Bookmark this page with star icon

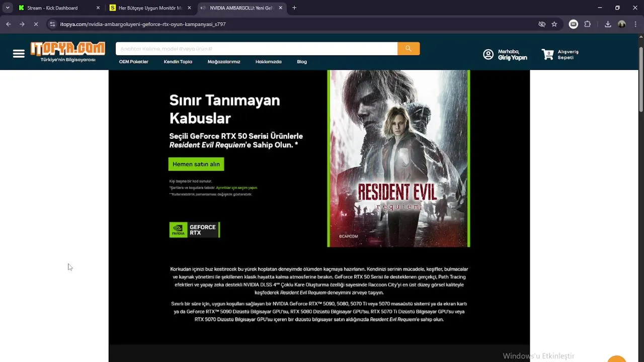click(x=554, y=24)
